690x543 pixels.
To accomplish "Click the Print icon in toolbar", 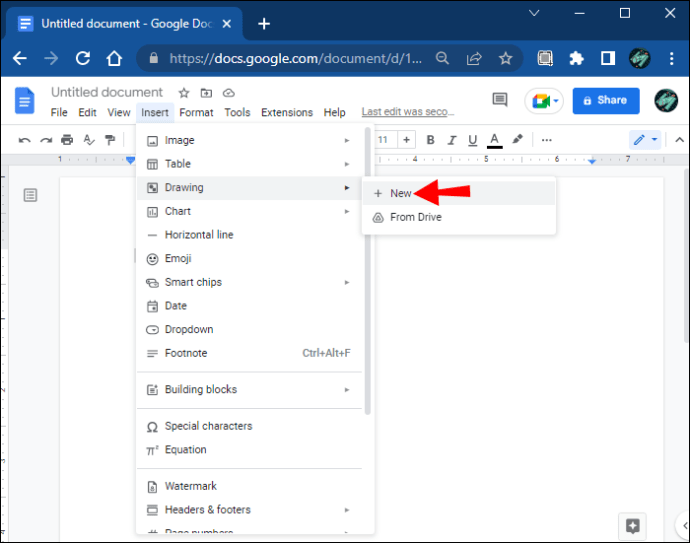I will click(x=67, y=140).
